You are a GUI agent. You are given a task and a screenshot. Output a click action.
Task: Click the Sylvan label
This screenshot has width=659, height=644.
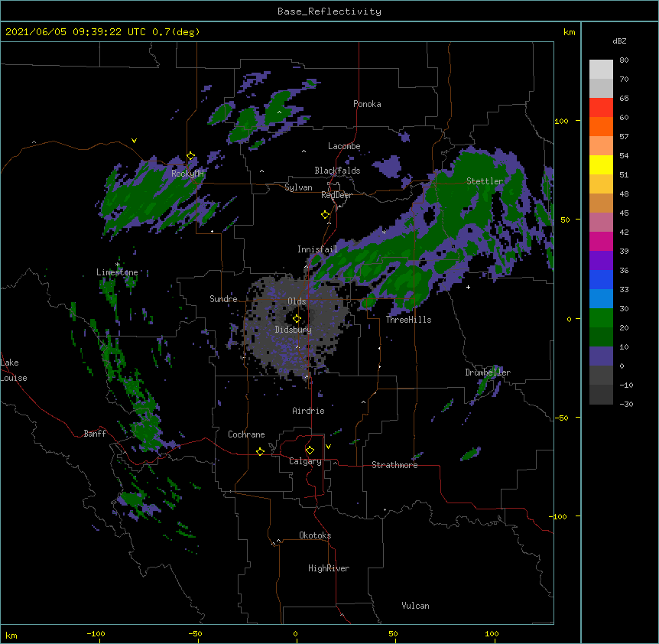298,187
